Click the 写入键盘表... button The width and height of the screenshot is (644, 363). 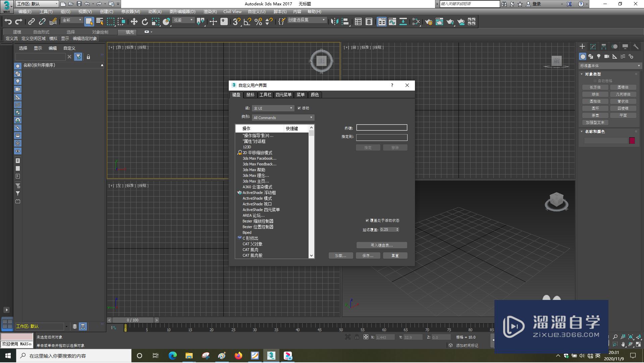point(382,245)
